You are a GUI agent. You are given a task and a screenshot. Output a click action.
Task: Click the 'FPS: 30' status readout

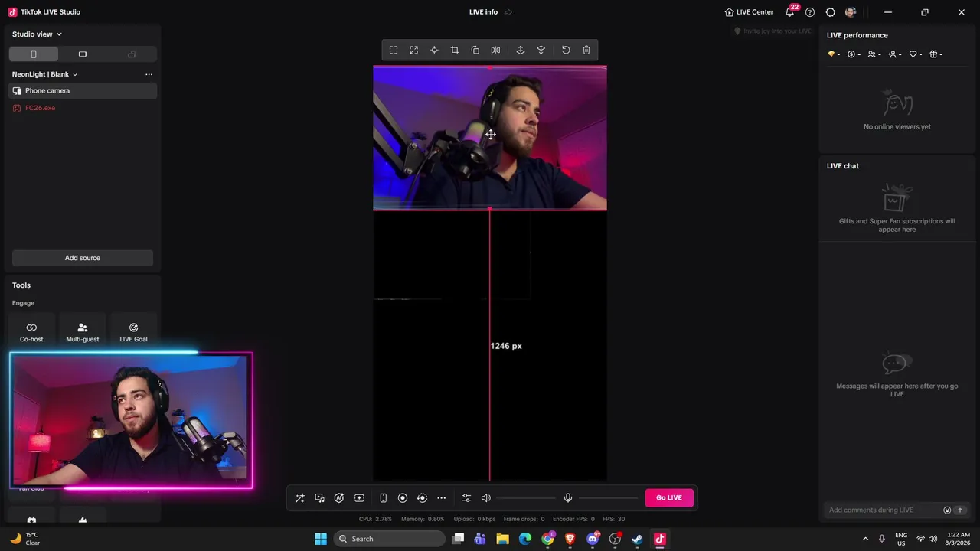(x=614, y=519)
